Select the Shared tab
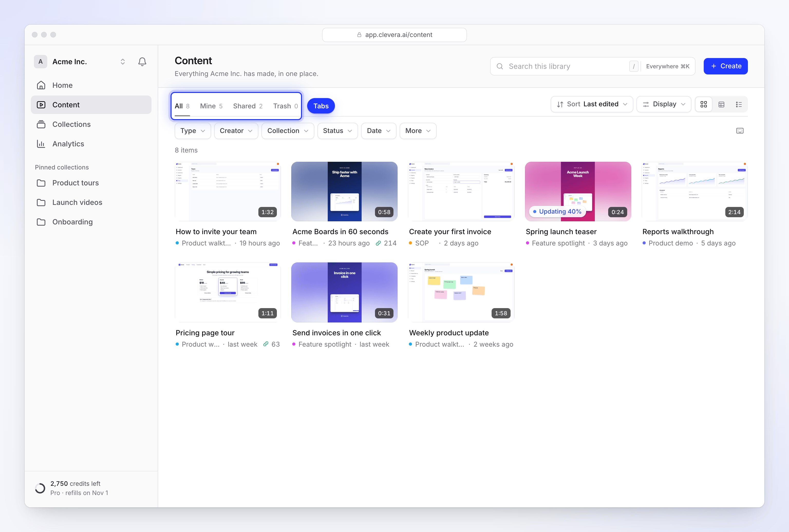The width and height of the screenshot is (789, 532). pyautogui.click(x=248, y=106)
